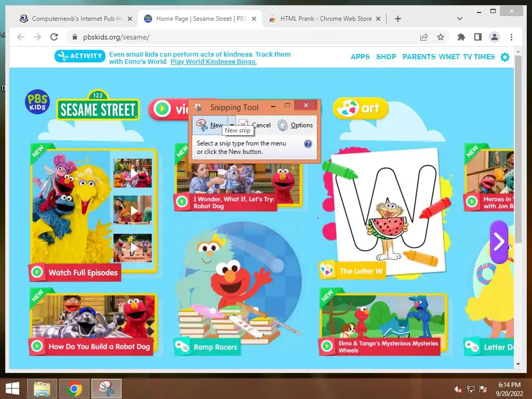The height and width of the screenshot is (399, 532).
Task: Click the scrollbar down arrow
Action: click(518, 364)
